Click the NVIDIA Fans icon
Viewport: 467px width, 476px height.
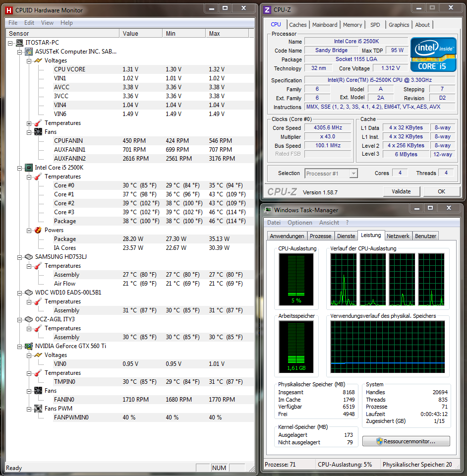(38, 391)
